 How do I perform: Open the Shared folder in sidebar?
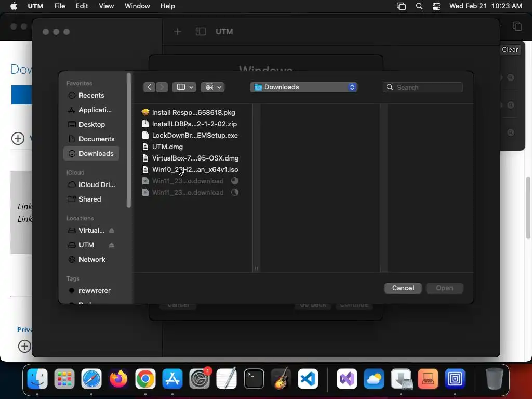[x=91, y=199]
